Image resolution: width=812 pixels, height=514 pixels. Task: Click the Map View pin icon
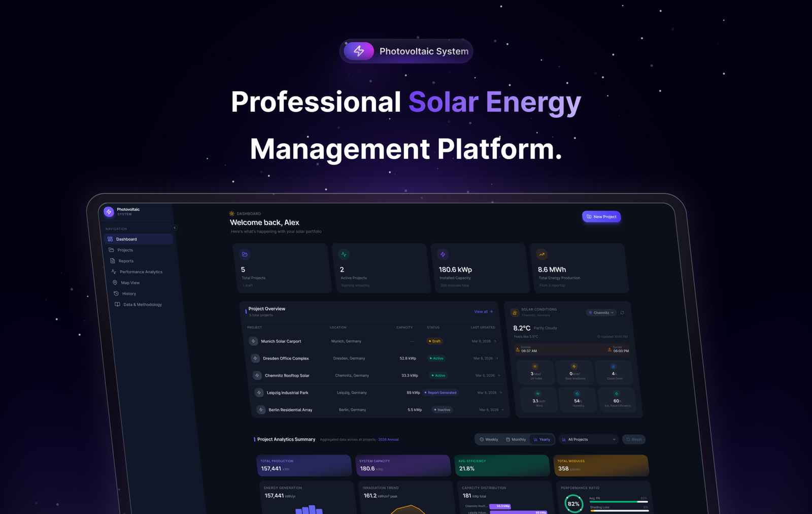(115, 282)
